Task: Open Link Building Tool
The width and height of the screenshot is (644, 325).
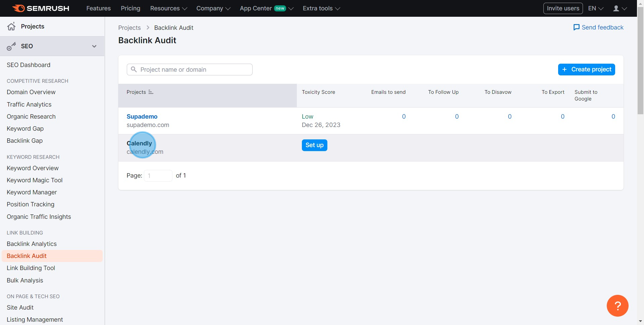Action: [31, 268]
